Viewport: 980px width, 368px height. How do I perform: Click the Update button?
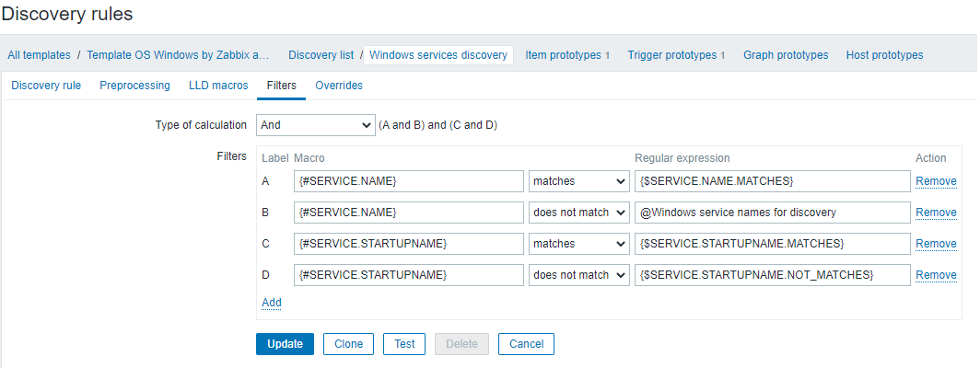click(285, 344)
